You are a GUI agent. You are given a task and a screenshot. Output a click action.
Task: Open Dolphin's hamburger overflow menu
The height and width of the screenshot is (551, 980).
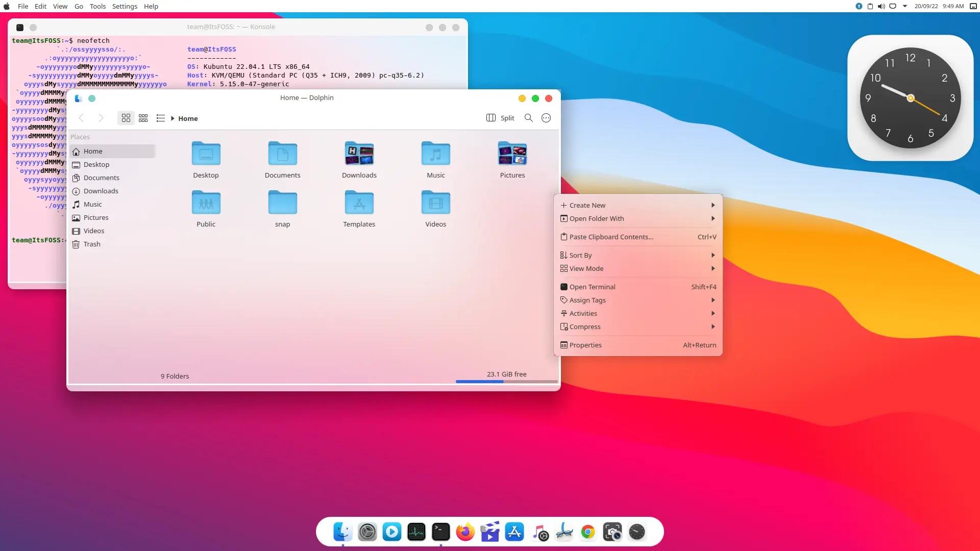tap(546, 118)
